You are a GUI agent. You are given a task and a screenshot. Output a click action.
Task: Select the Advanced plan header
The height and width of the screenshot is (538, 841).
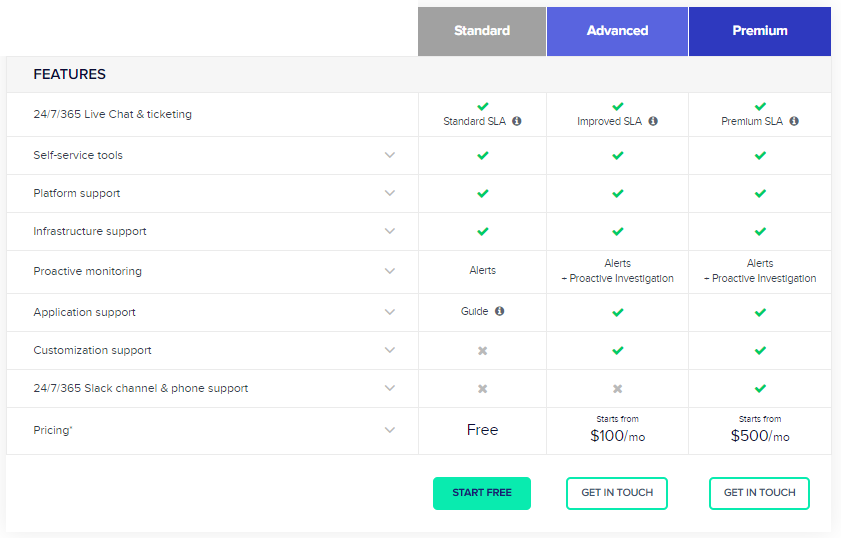[x=617, y=31]
